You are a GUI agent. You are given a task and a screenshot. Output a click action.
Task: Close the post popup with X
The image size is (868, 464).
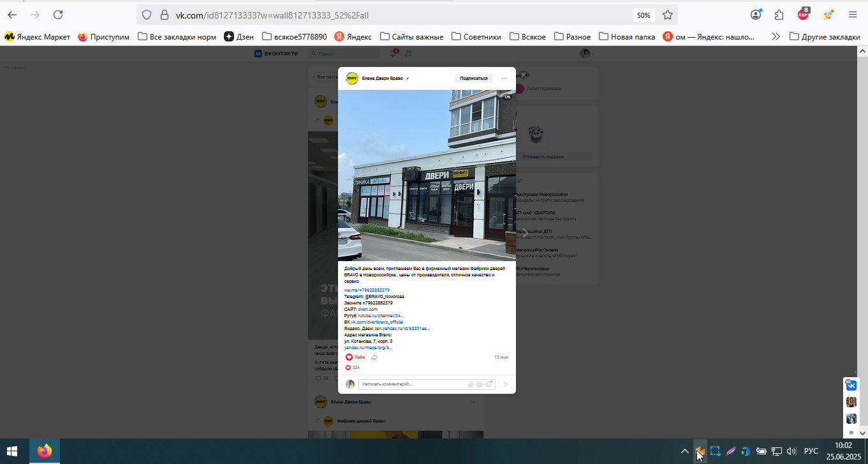[x=524, y=75]
